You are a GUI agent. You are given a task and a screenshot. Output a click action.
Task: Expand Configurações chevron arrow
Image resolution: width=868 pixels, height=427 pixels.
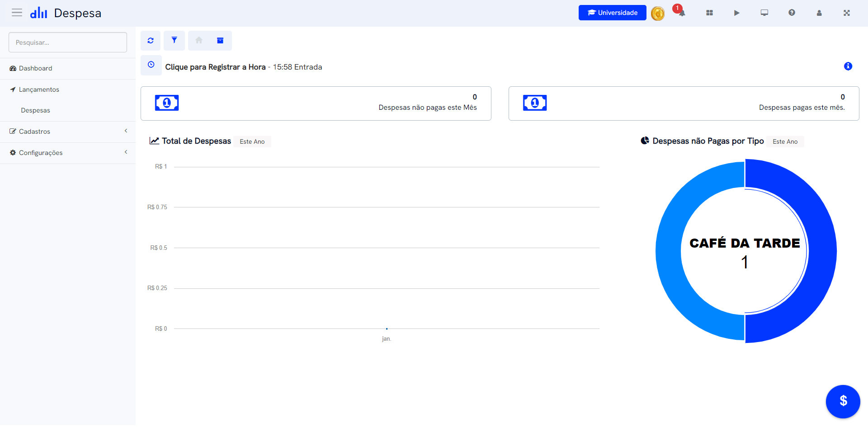[x=126, y=152]
